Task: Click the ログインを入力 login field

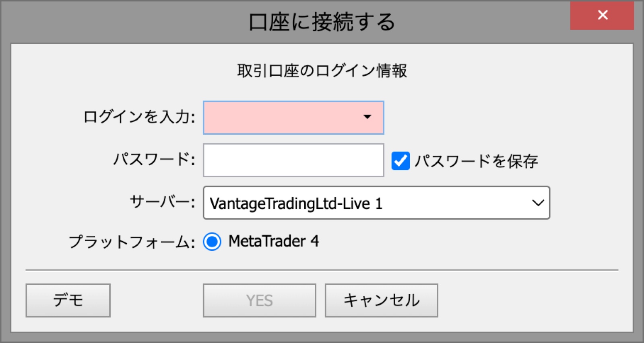Action: tap(293, 117)
